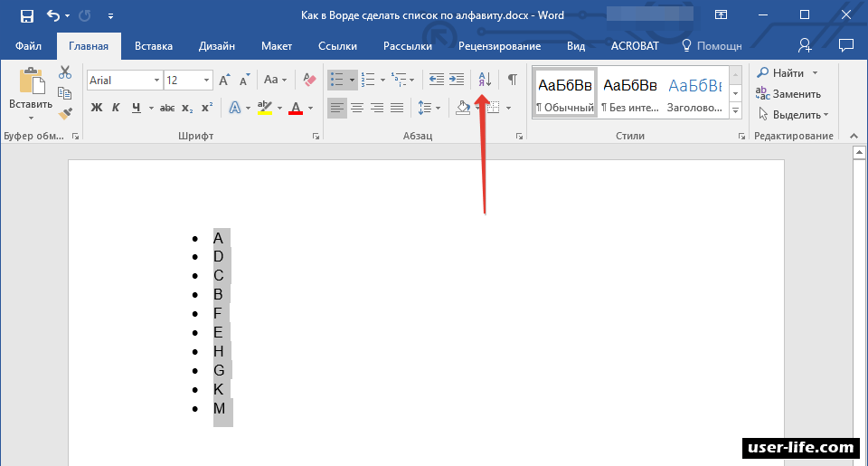Save the document with the floppy icon
The image size is (868, 466).
[26, 16]
